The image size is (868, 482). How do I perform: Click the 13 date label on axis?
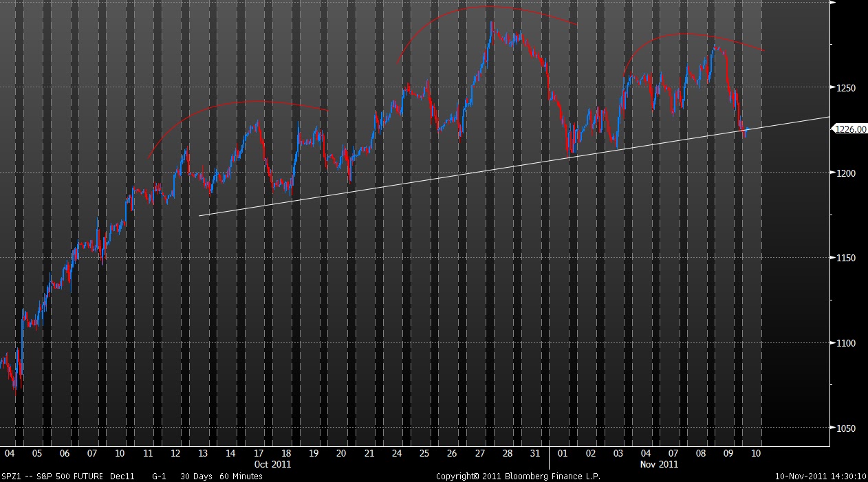pyautogui.click(x=203, y=454)
